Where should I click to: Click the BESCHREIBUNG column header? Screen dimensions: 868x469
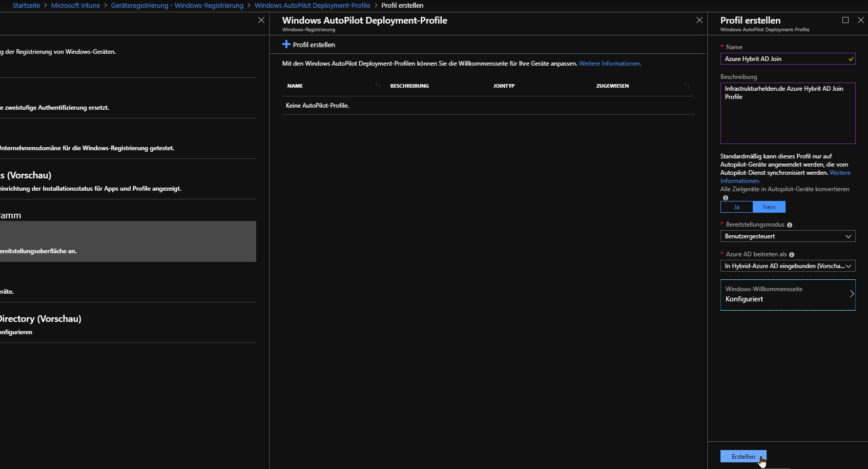409,86
